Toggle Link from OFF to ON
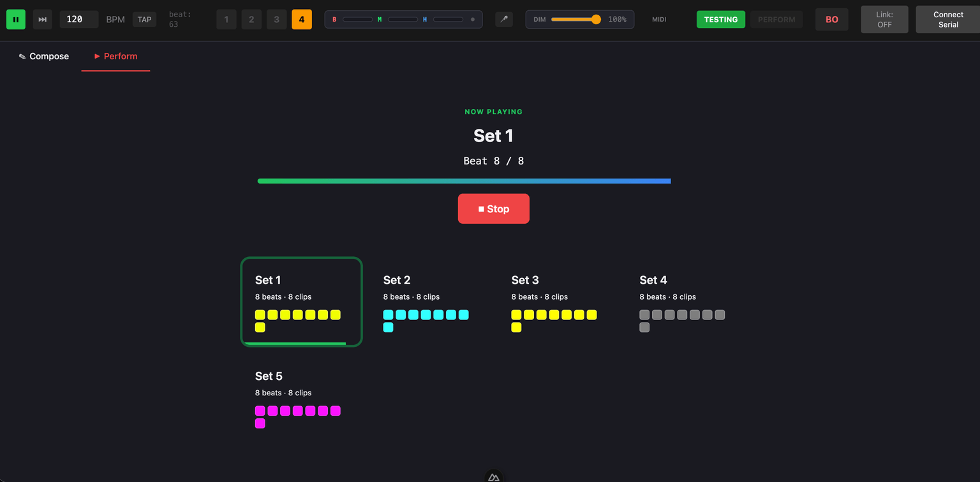The image size is (980, 482). [884, 19]
